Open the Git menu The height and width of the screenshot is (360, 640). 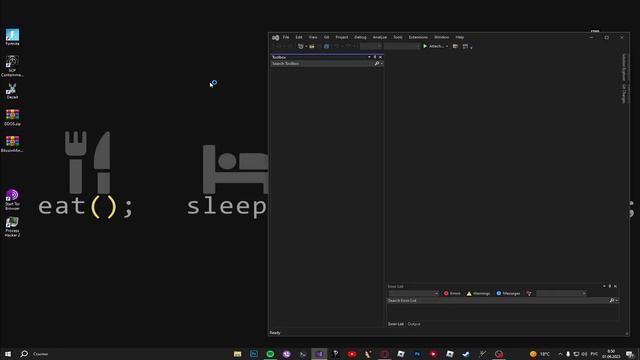(x=326, y=37)
